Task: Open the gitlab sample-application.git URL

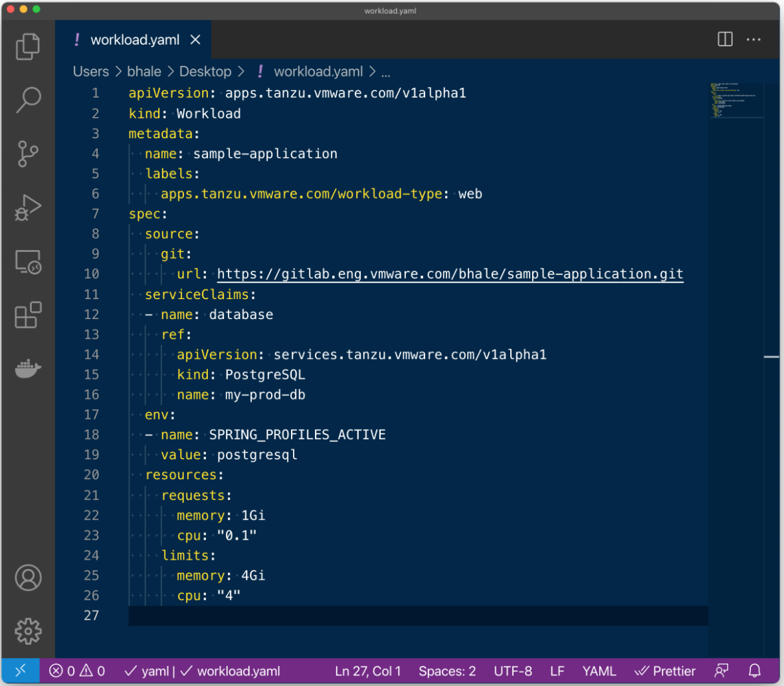Action: coord(450,274)
